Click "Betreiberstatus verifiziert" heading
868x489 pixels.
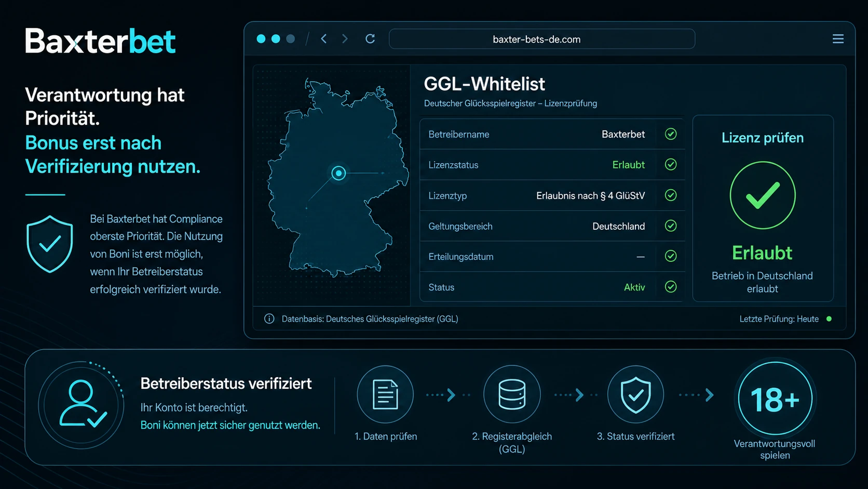click(226, 384)
